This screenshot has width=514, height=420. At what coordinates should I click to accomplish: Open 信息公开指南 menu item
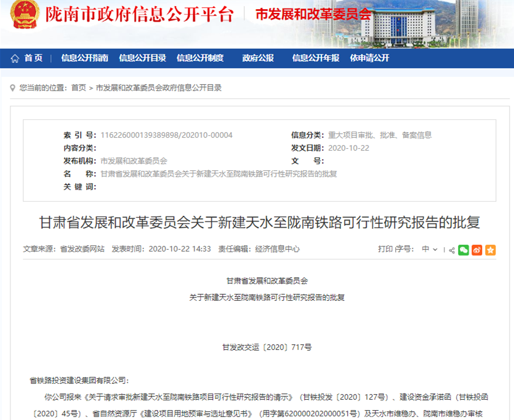coord(84,58)
